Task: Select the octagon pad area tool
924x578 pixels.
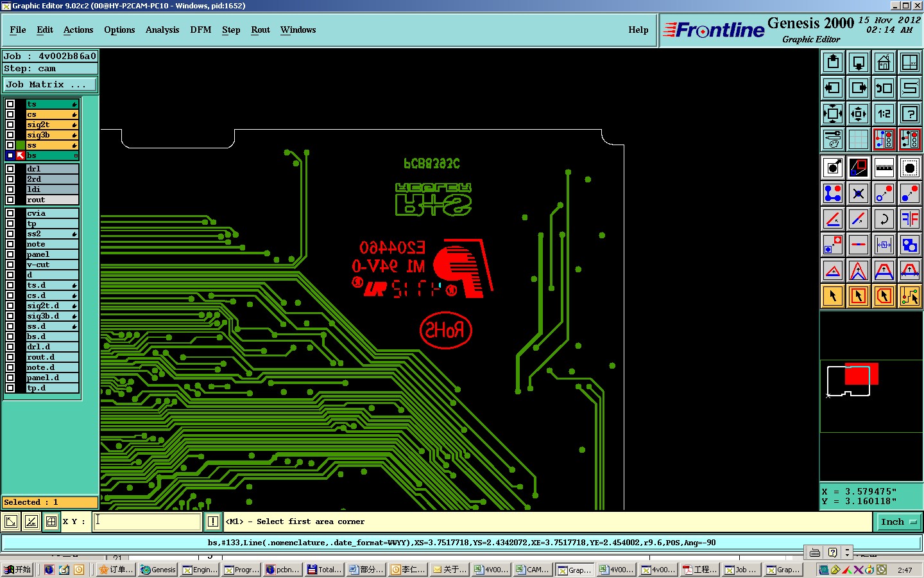Action: coord(910,168)
